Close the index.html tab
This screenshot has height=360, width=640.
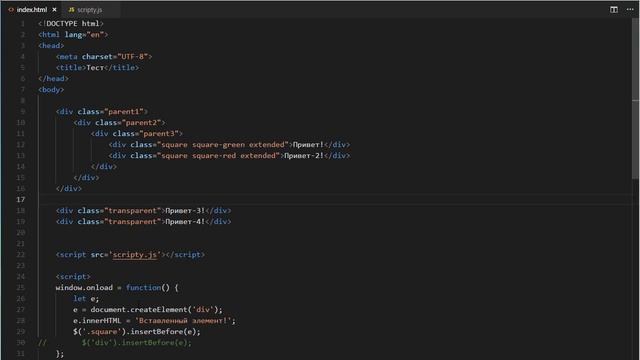click(x=54, y=9)
